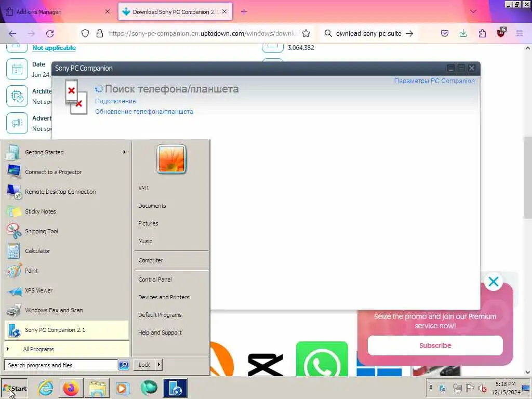Viewport: 532px width, 399px height.
Task: Open Computer from Start menu
Action: click(150, 260)
